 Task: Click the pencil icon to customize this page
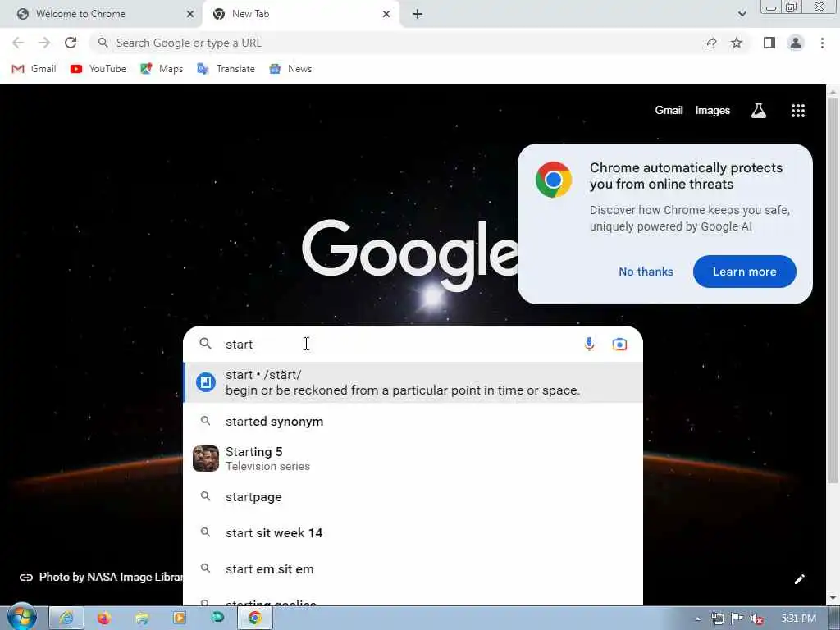[799, 579]
